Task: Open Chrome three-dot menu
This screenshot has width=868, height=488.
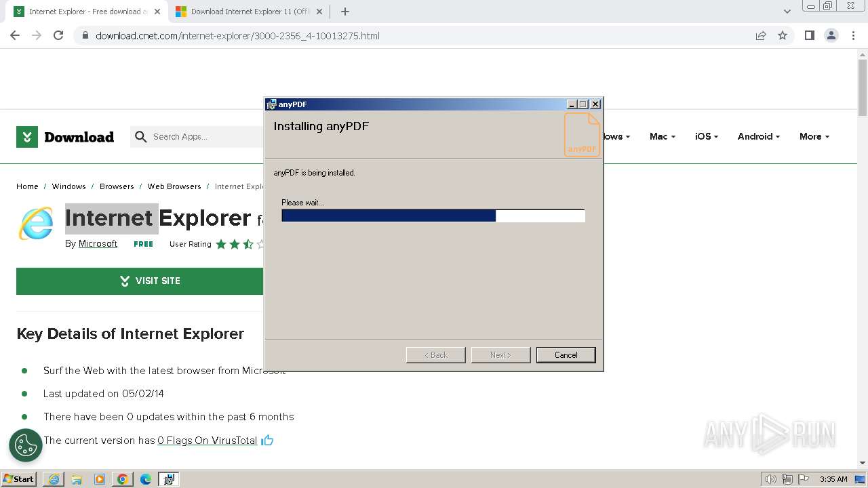Action: (x=853, y=35)
